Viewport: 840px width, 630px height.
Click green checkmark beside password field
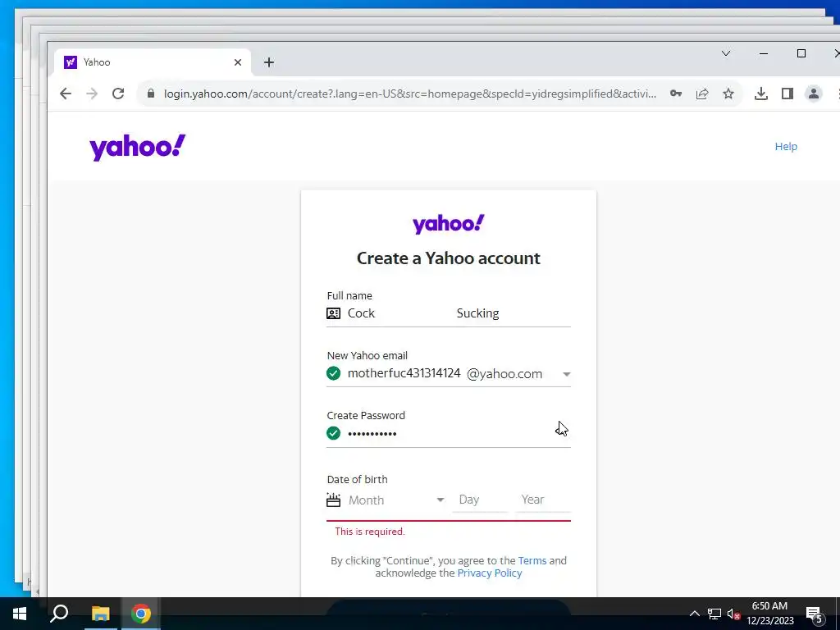tap(333, 433)
